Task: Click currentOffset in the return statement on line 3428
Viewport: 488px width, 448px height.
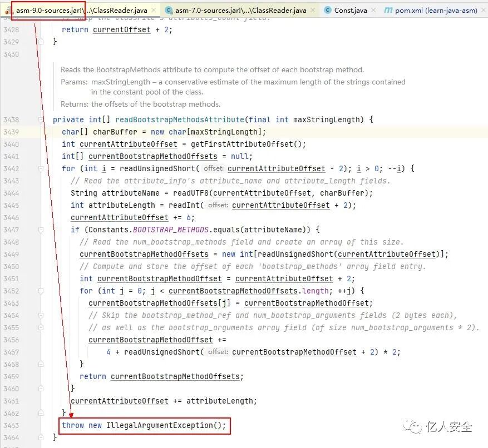Action: [x=122, y=30]
